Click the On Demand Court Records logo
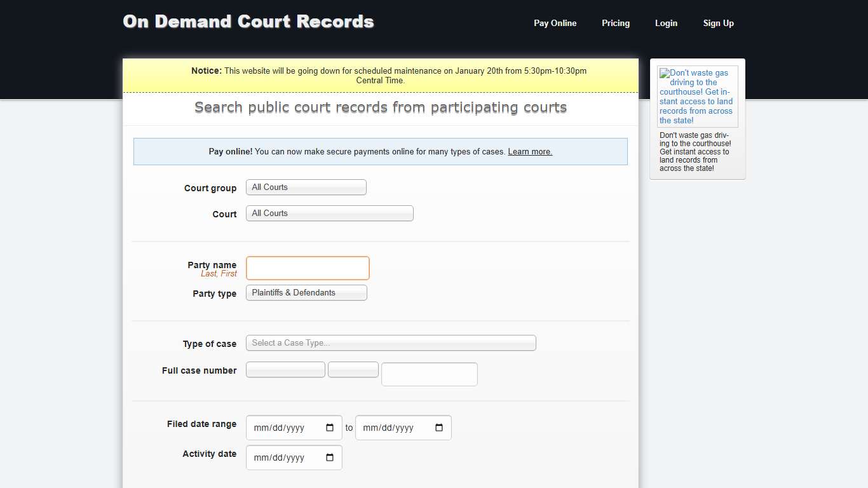 248,22
